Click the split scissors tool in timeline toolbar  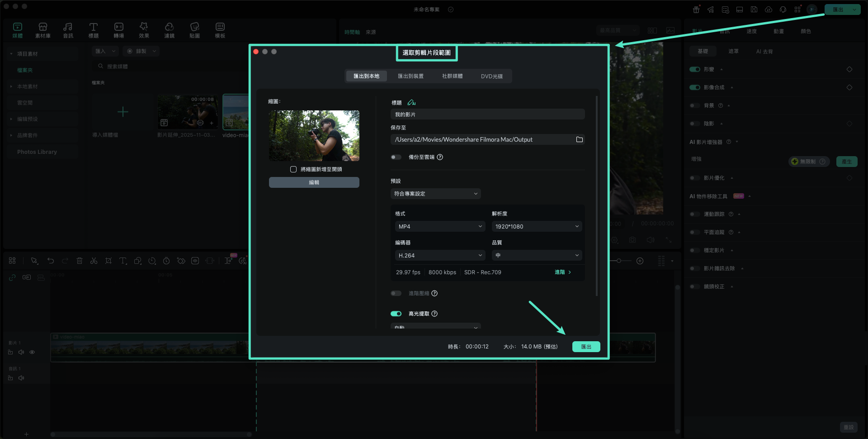[x=94, y=261]
